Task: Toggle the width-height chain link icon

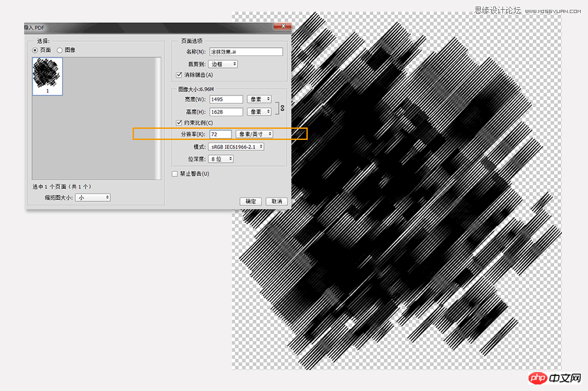Action: pos(282,108)
